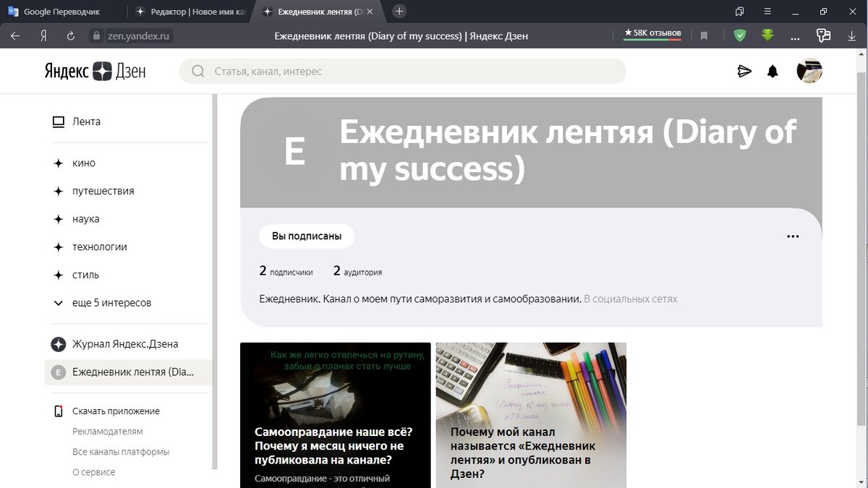Open the browser downloads arrow icon

click(x=851, y=35)
